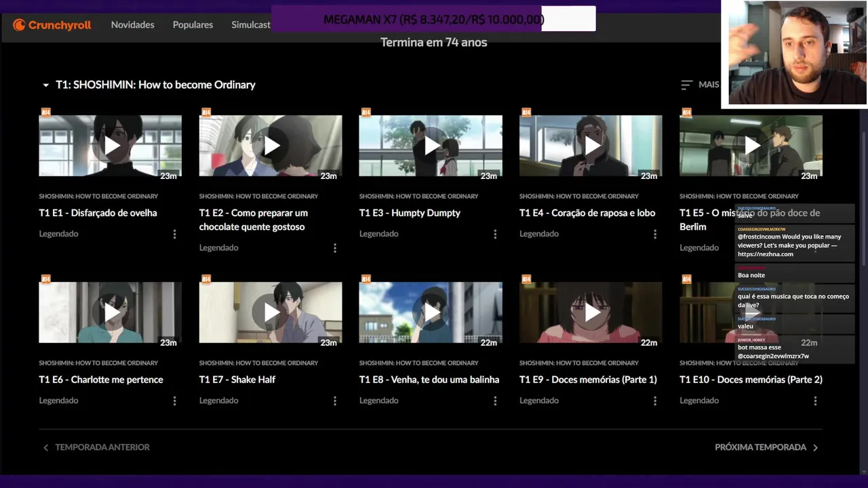Open more options for episode E10
Screen dimensions: 868x488
815,401
